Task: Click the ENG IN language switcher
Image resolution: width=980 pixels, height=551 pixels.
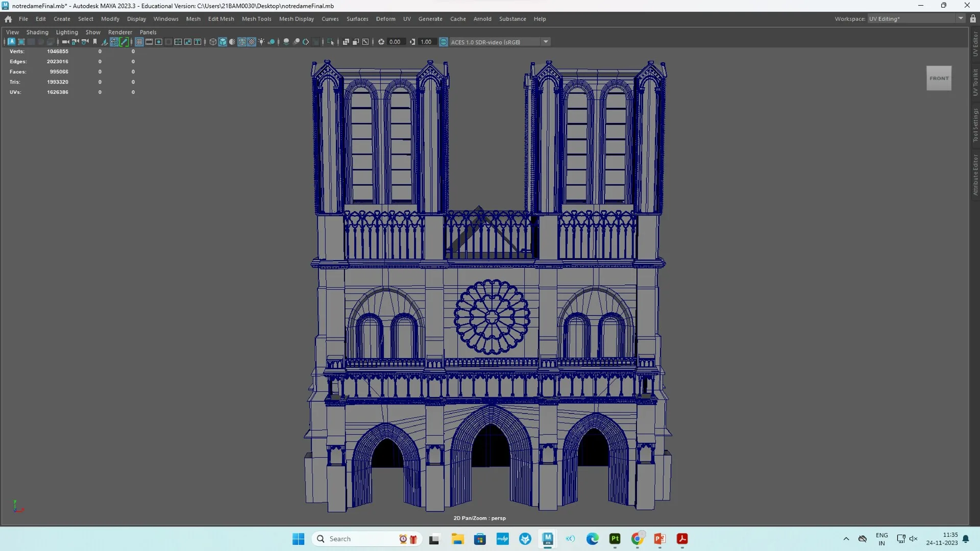Action: click(x=881, y=539)
